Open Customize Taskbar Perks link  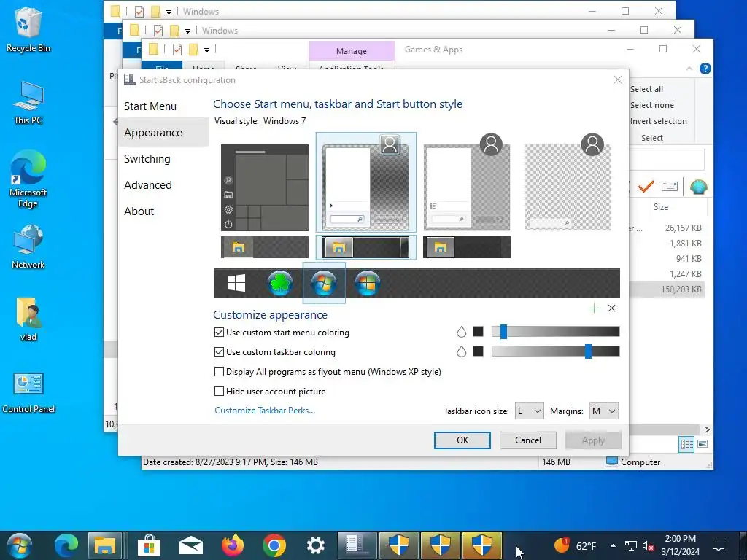pos(264,411)
